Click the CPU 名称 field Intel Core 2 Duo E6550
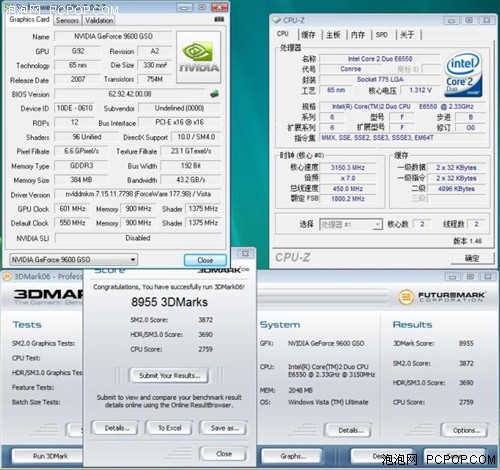 [380, 59]
